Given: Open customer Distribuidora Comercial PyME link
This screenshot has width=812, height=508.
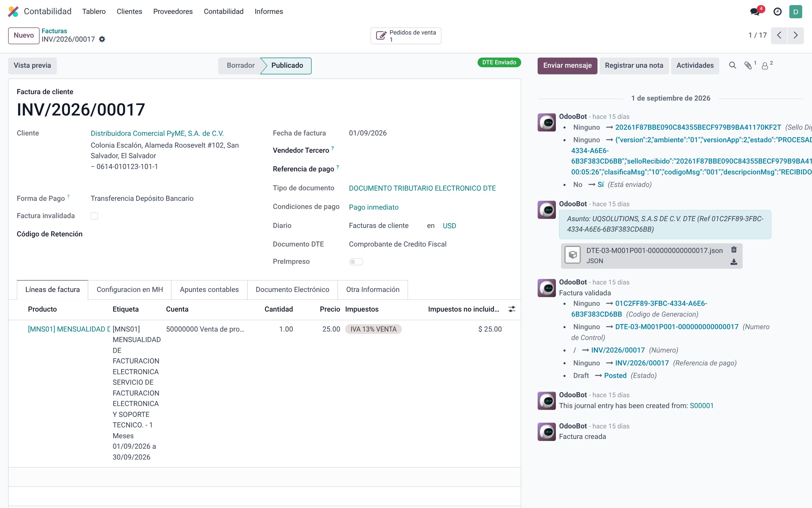Looking at the screenshot, I should coord(157,133).
